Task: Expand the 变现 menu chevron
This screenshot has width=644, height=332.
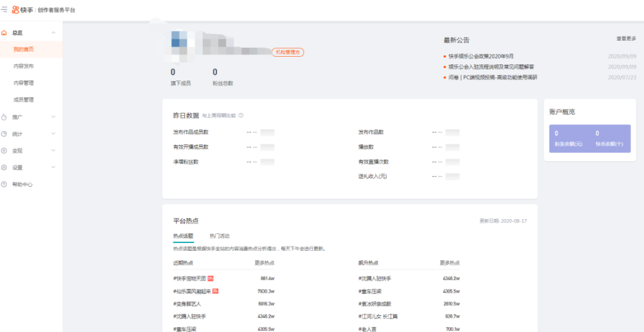Action: [53, 151]
